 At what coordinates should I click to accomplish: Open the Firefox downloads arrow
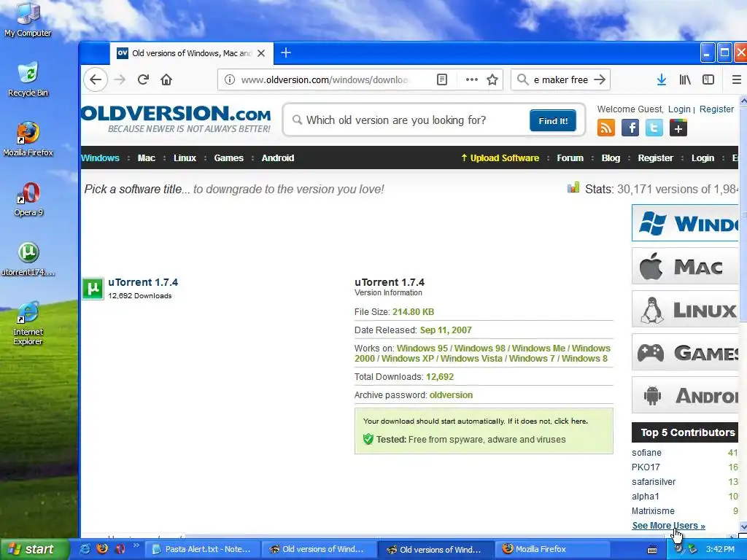(x=661, y=79)
